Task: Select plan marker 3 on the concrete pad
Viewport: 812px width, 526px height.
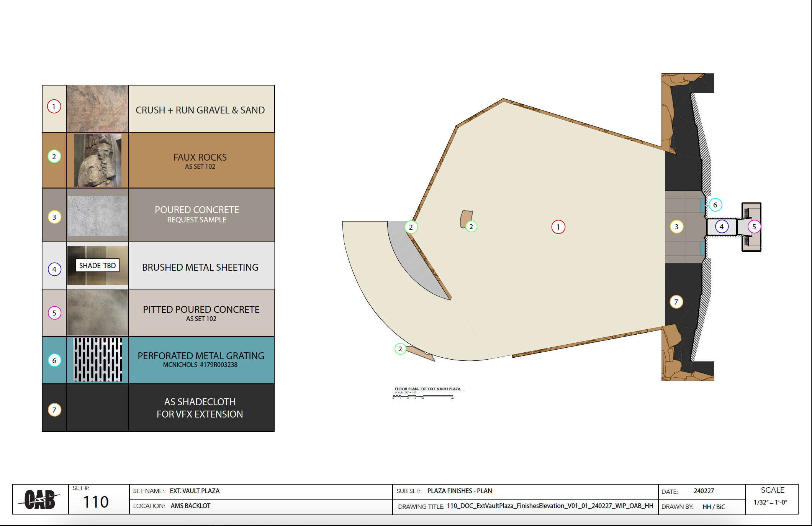Action: pyautogui.click(x=676, y=227)
